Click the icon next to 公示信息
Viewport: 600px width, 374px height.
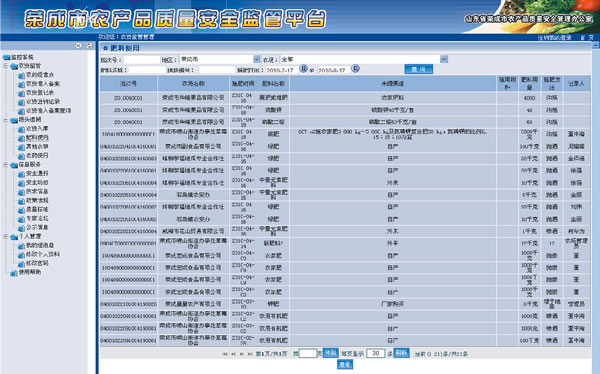point(21,228)
